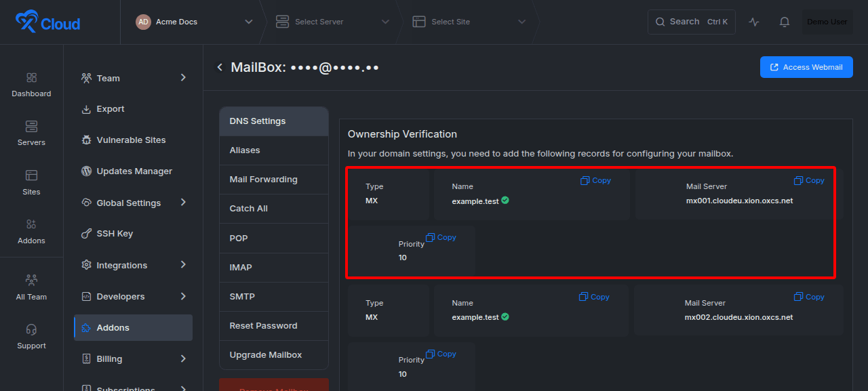The width and height of the screenshot is (868, 391).
Task: Copy the mx001 Mail Server value
Action: coord(809,180)
